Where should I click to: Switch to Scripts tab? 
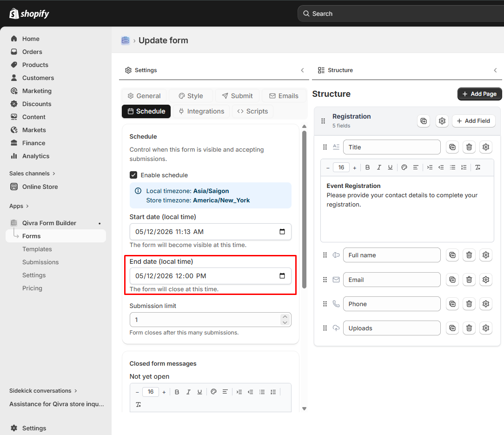pyautogui.click(x=252, y=111)
